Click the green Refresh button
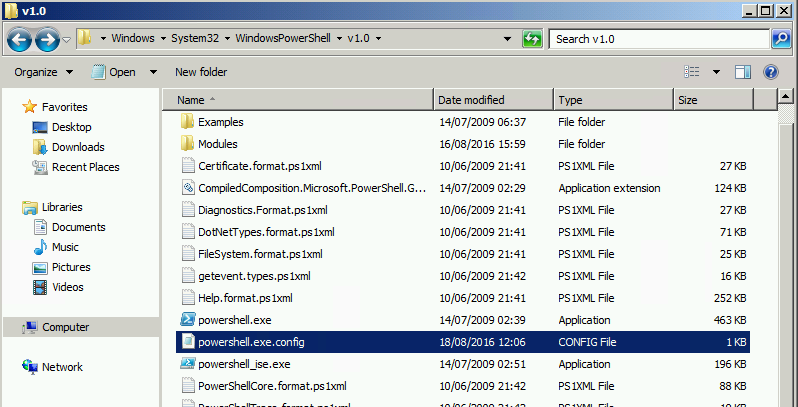Image resolution: width=798 pixels, height=407 pixels. coord(533,39)
